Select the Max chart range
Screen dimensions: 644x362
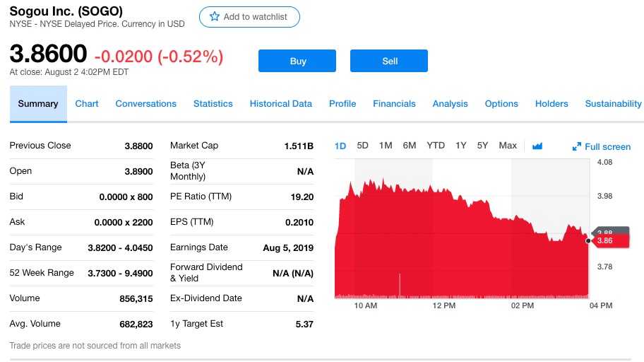point(508,146)
